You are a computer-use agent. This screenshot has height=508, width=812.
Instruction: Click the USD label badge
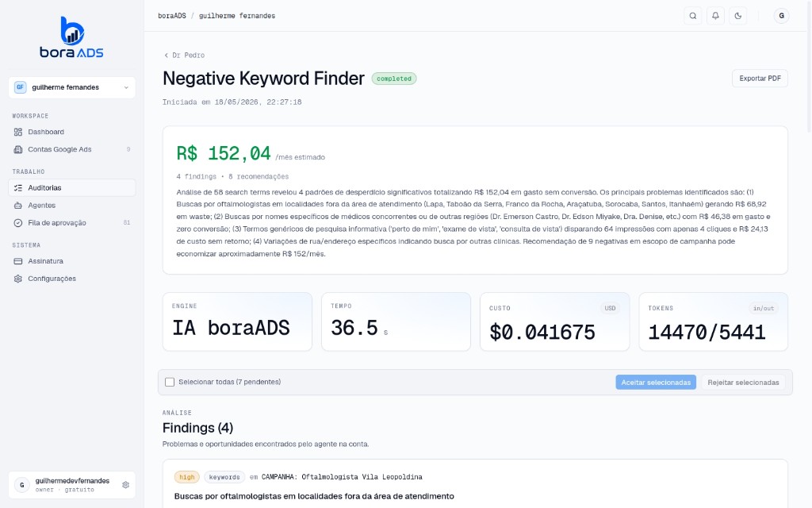pyautogui.click(x=610, y=308)
